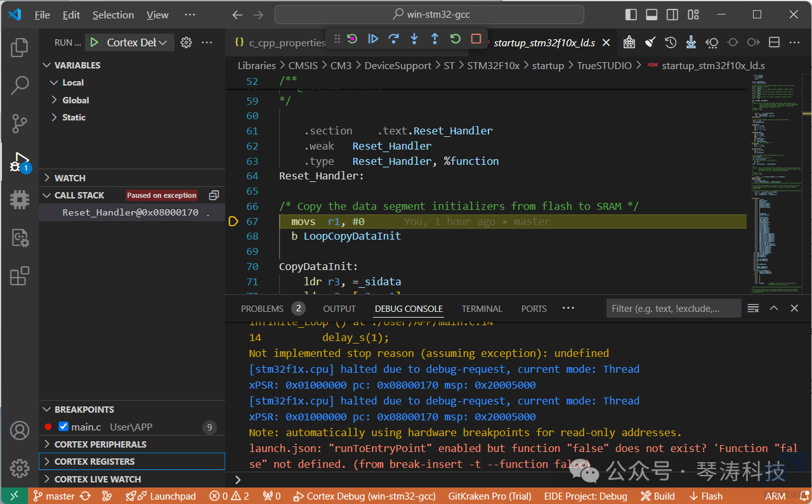Open the Accounts menu in the activity bar
This screenshot has width=812, height=504.
[x=20, y=430]
